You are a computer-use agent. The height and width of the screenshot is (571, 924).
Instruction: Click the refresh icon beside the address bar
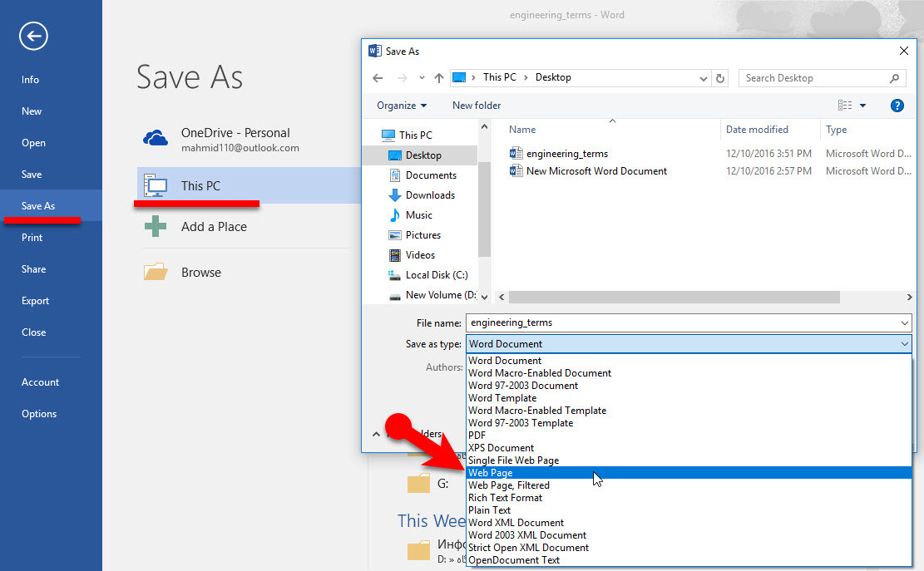pyautogui.click(x=720, y=77)
